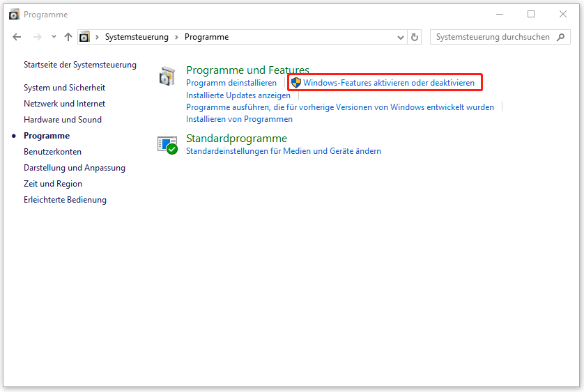This screenshot has width=584, height=392.
Task: Click the Programme und Features icon
Action: pos(167,76)
